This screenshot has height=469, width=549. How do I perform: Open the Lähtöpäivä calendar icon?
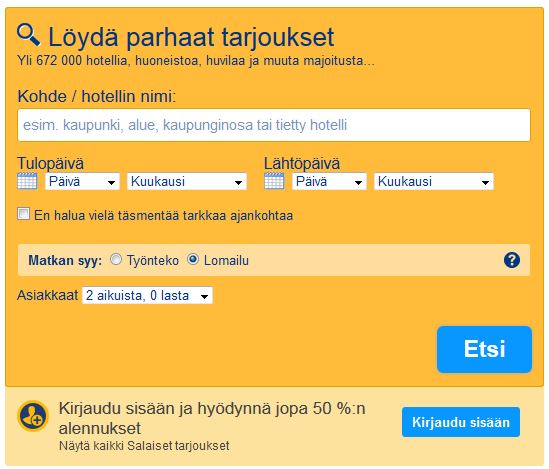[274, 181]
